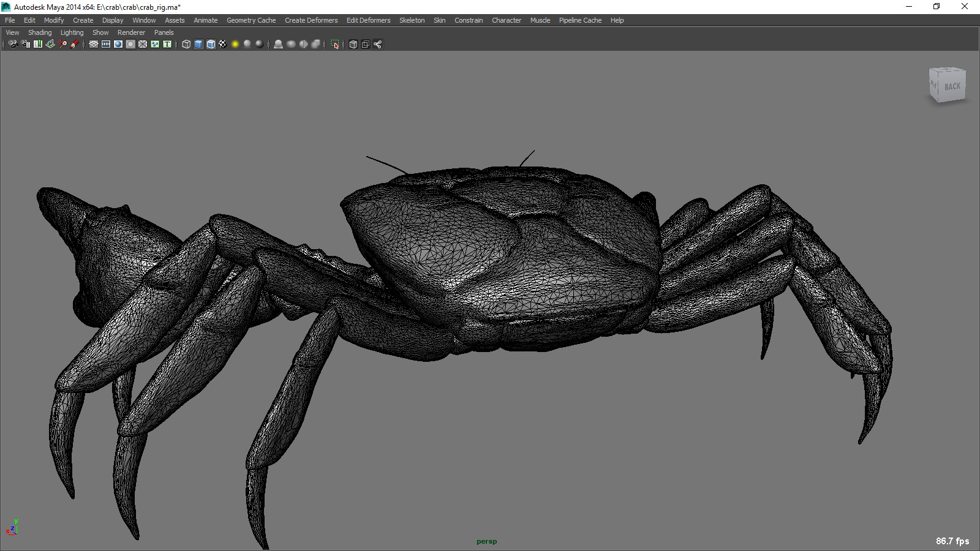Enable Use All Lights yellow icon
The width and height of the screenshot is (980, 551).
(x=235, y=44)
